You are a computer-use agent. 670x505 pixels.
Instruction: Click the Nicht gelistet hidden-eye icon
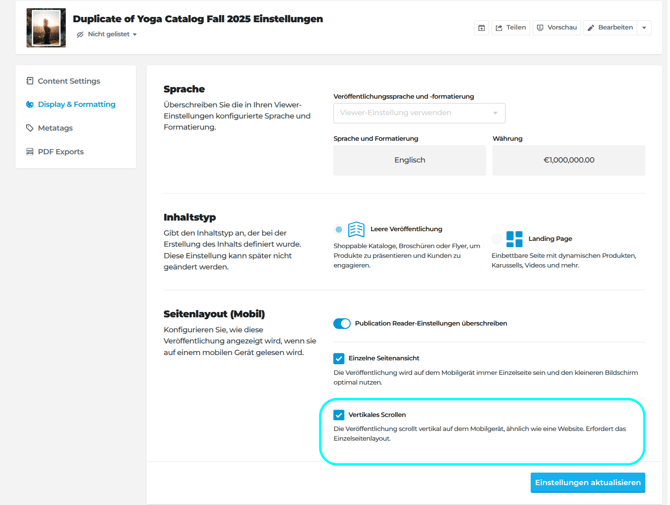(80, 35)
